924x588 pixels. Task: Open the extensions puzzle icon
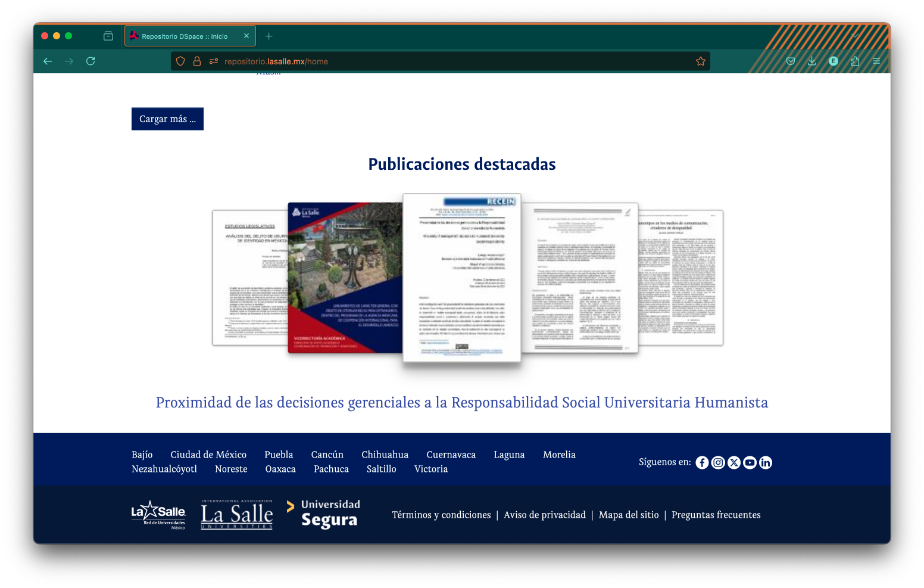point(855,61)
